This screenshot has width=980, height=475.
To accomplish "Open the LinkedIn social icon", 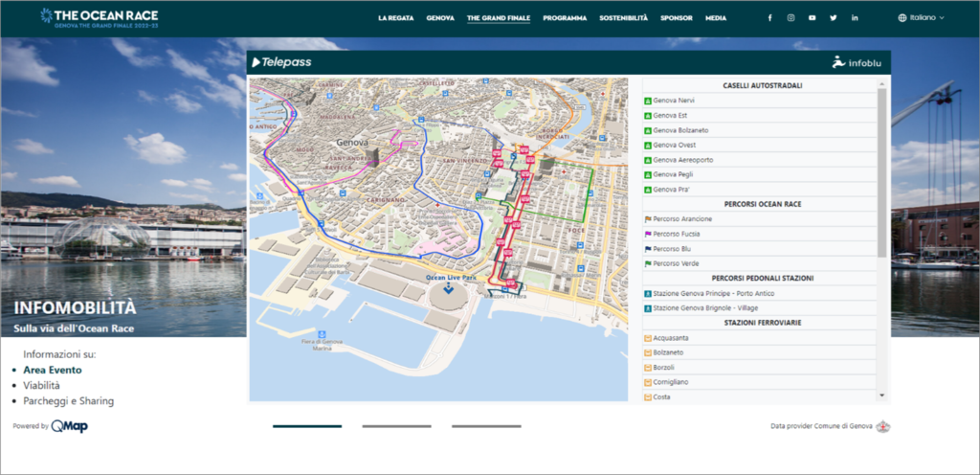I will 855,18.
